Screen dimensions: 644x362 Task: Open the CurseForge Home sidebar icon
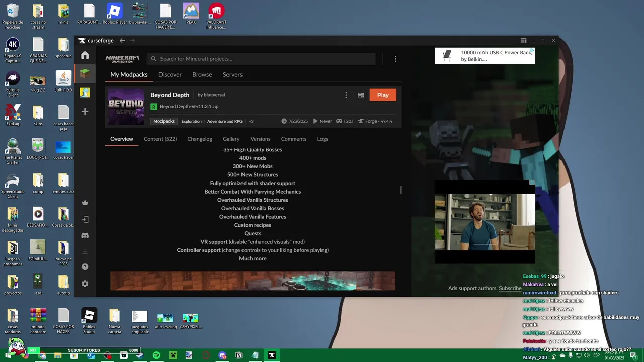[x=85, y=55]
